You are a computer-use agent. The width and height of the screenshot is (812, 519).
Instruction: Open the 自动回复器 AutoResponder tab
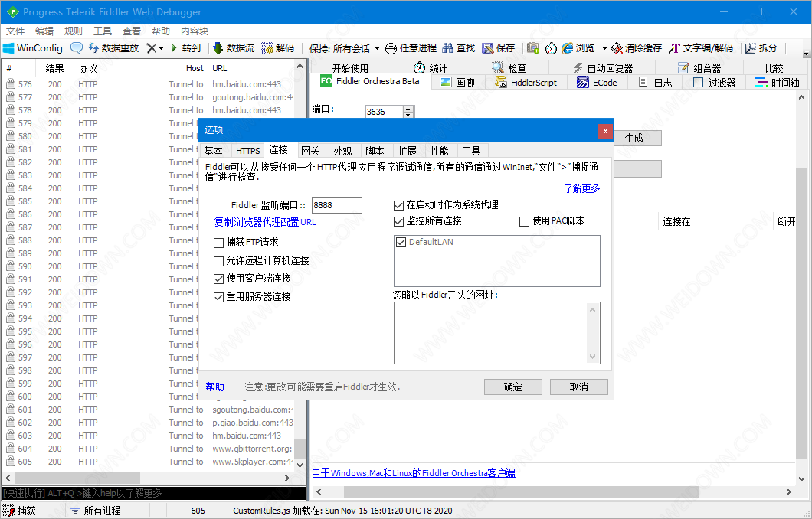coord(603,68)
